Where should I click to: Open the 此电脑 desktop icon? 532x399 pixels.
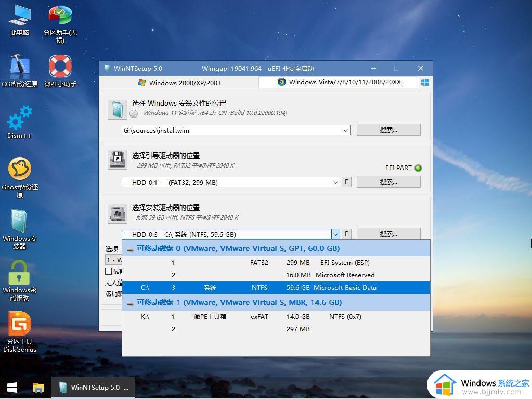point(20,20)
